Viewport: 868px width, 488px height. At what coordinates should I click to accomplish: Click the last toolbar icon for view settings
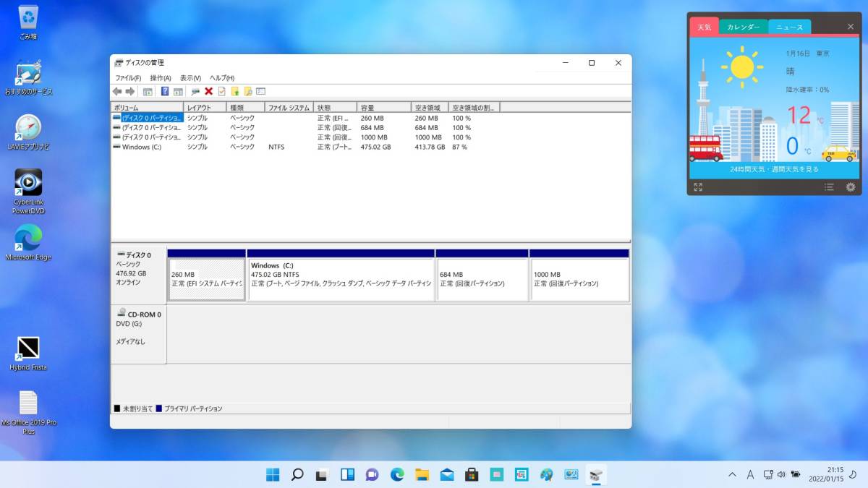pos(260,91)
